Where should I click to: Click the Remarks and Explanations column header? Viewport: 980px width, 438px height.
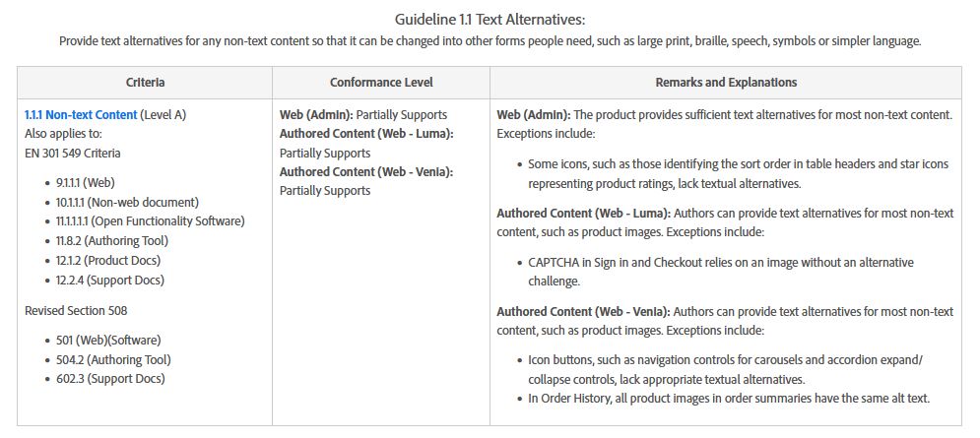726,83
